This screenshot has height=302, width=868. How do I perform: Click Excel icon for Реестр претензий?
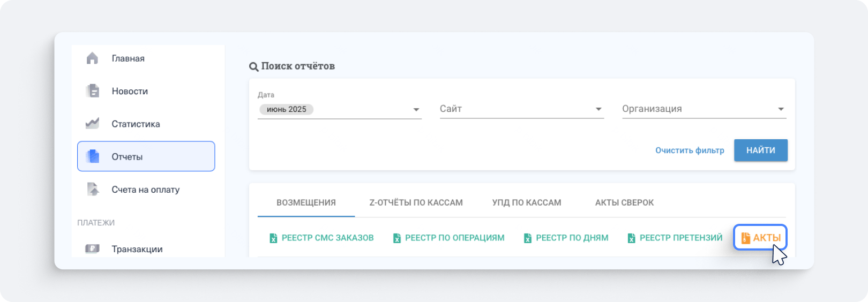coord(632,238)
